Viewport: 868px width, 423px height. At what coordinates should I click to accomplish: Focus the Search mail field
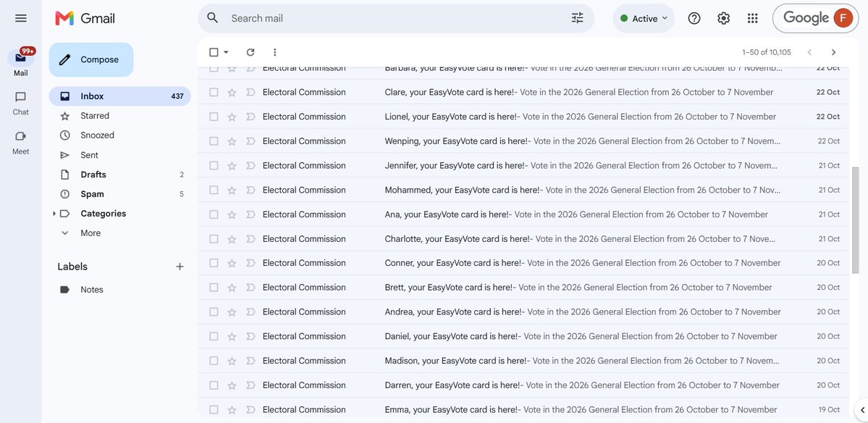(x=396, y=18)
